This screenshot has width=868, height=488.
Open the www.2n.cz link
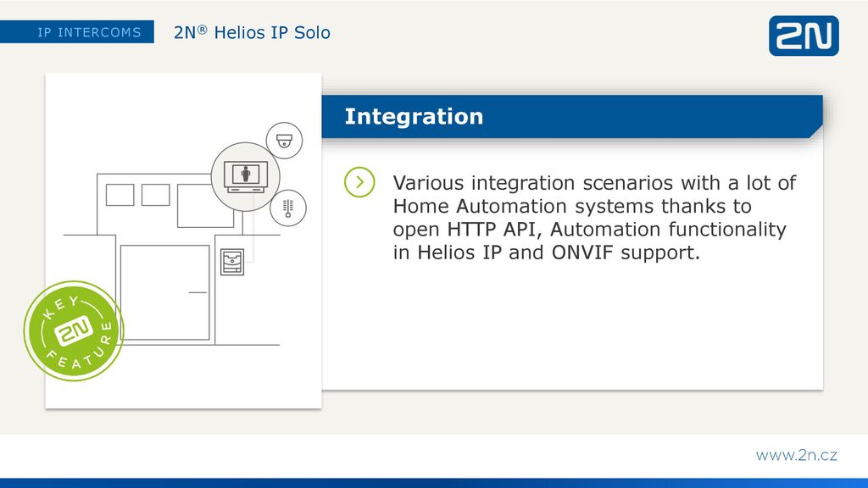point(796,455)
